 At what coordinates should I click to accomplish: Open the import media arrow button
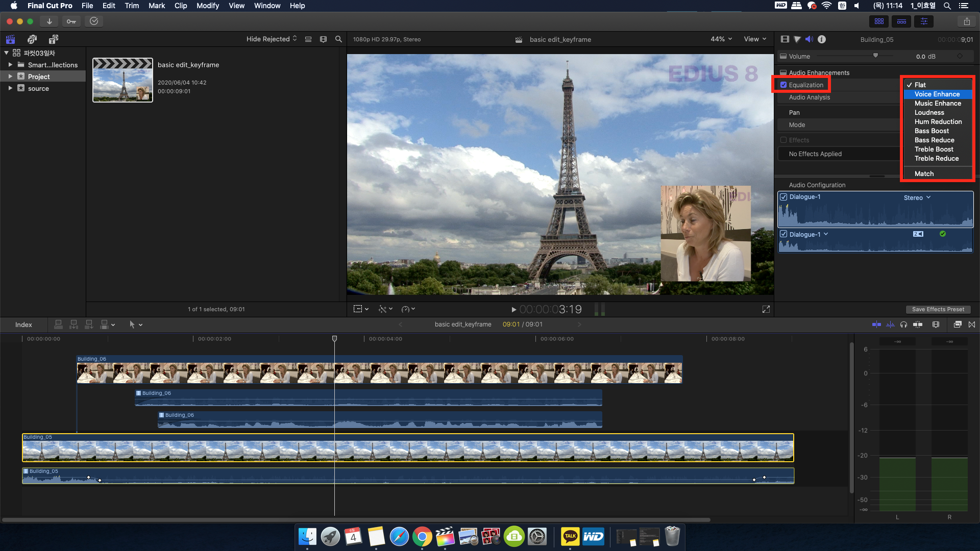49,21
